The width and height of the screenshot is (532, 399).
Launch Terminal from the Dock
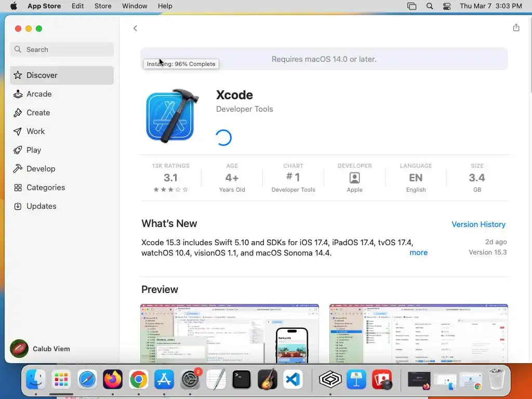[242, 379]
